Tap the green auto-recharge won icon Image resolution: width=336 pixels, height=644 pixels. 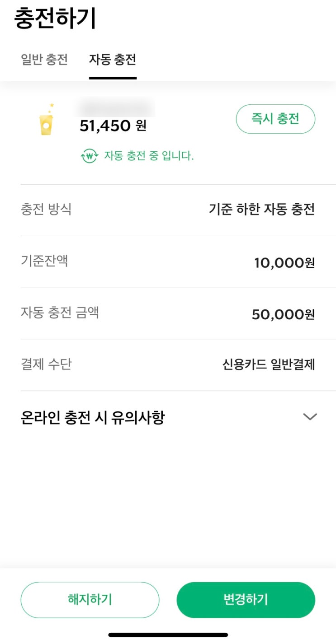(89, 156)
